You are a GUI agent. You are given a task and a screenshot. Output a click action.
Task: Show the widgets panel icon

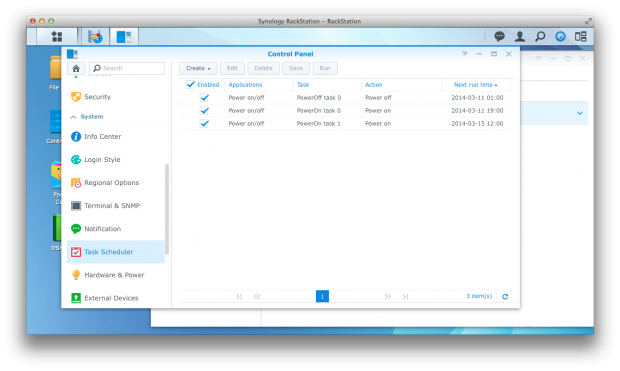(x=580, y=36)
